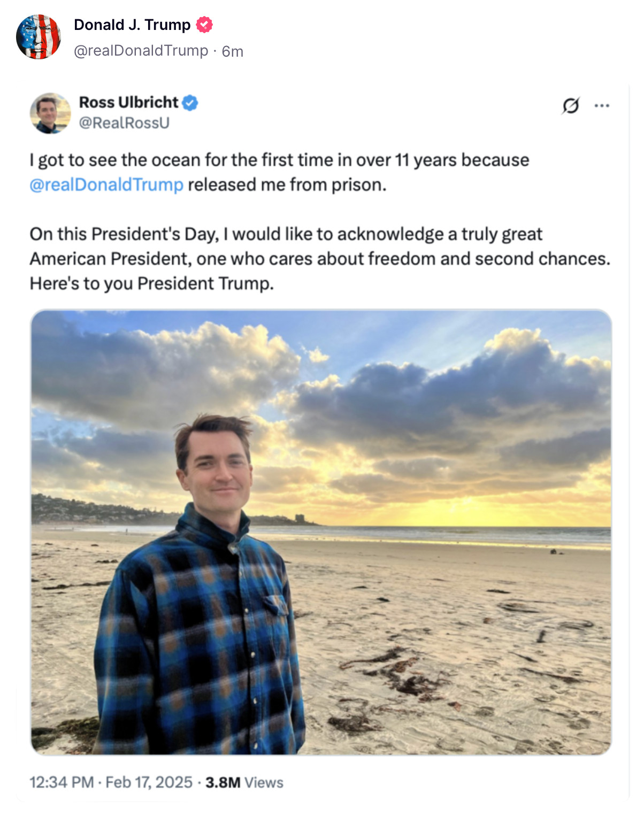Click the Donald J. Trump display name
Screen dimensions: 644x817
[x=132, y=25]
